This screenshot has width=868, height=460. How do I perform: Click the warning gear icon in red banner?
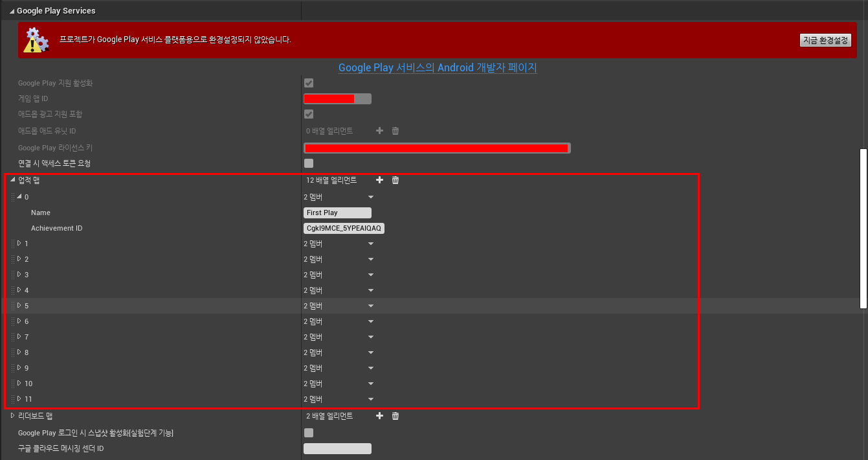coord(36,40)
